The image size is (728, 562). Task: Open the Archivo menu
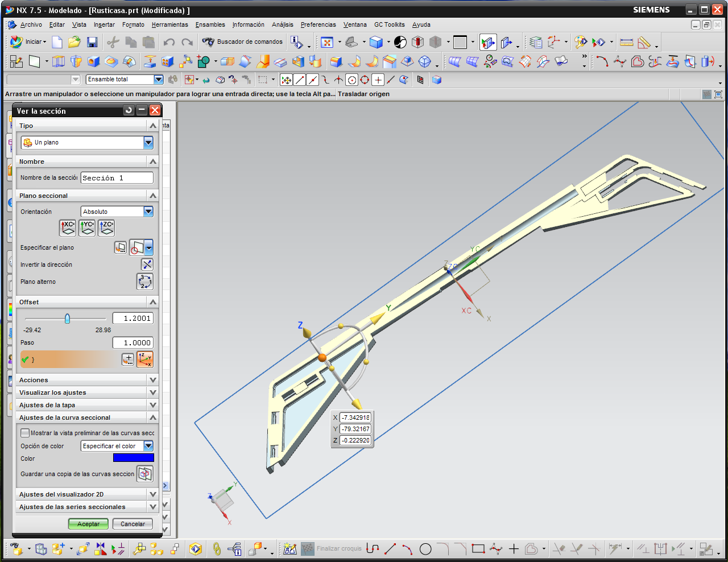(31, 24)
